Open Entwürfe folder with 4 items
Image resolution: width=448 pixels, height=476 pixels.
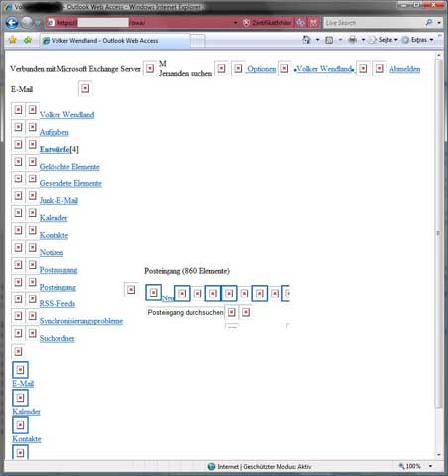pos(58,149)
